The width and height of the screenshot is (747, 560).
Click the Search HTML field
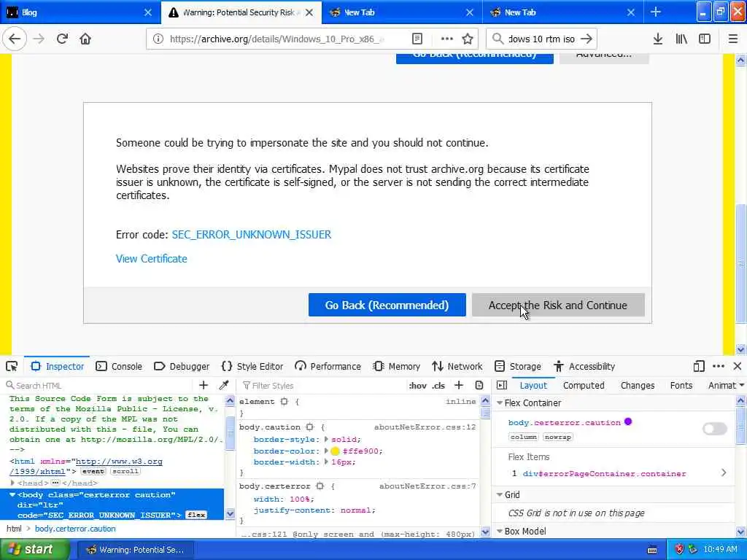pos(100,385)
